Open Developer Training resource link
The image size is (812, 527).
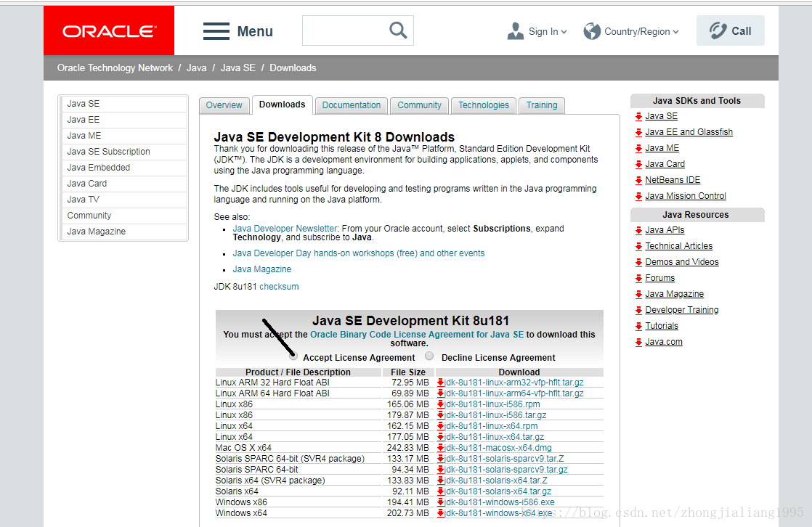(x=681, y=310)
